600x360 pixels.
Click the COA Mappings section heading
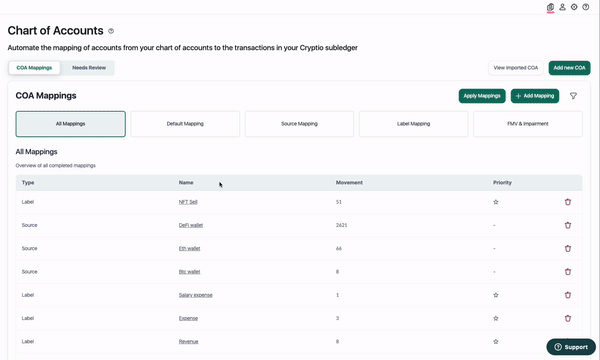[46, 96]
